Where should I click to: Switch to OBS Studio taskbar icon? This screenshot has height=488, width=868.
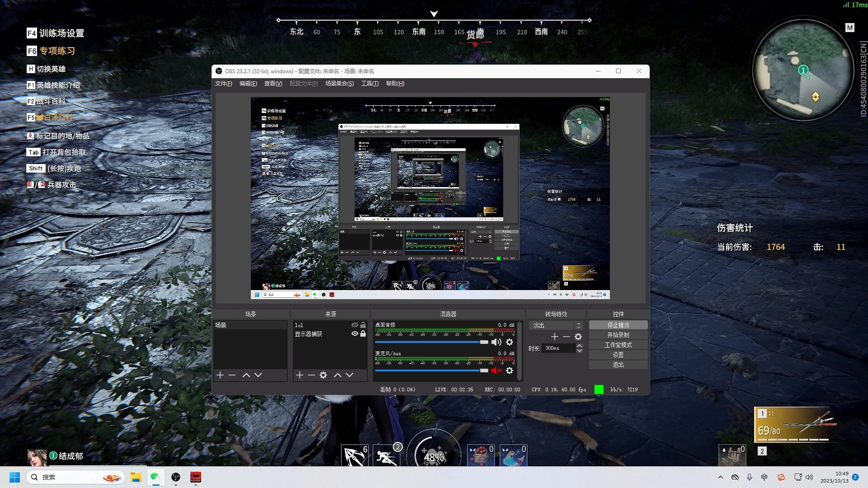click(x=176, y=477)
